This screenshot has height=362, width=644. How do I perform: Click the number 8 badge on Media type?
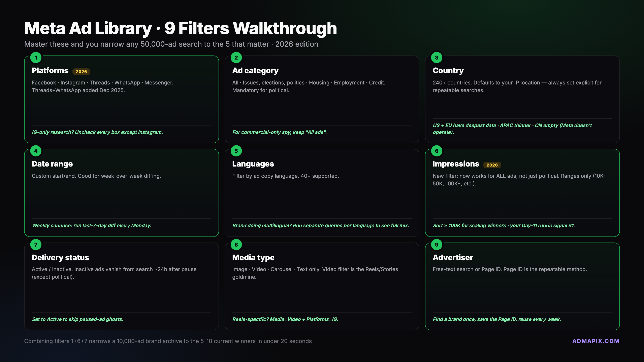click(236, 245)
